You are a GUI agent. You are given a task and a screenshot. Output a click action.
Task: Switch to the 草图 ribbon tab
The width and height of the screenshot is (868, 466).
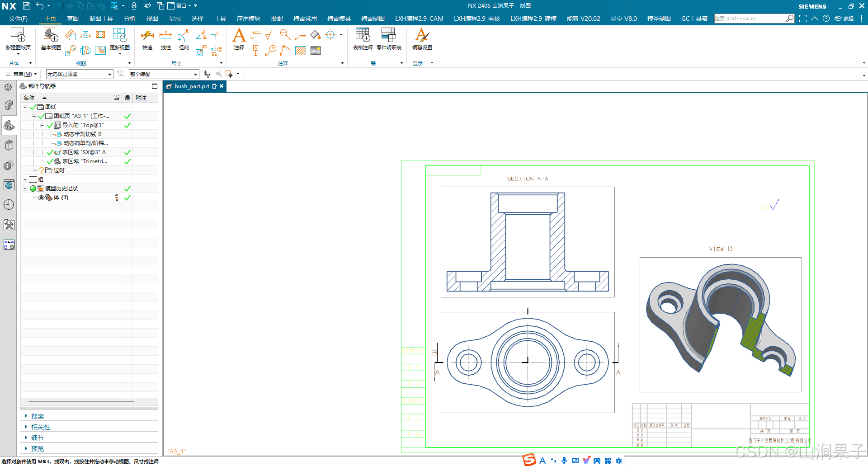tap(73, 19)
